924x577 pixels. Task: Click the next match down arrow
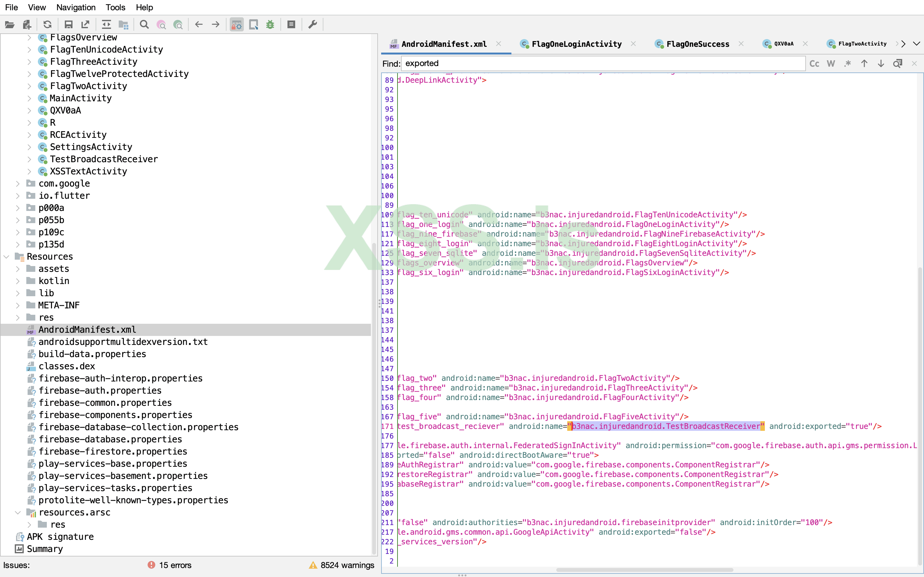[881, 64]
